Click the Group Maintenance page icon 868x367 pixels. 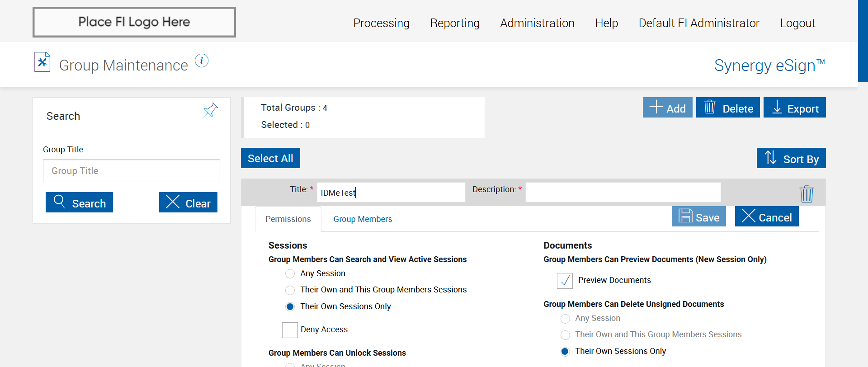42,62
